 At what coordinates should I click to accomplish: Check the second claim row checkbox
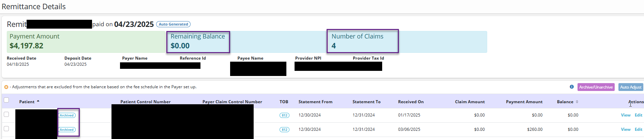6,129
